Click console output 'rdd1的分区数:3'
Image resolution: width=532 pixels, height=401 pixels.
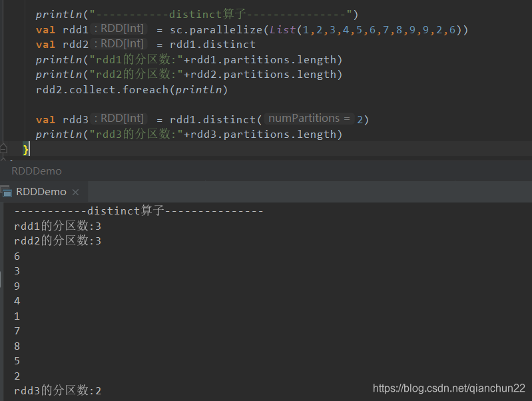tap(58, 226)
